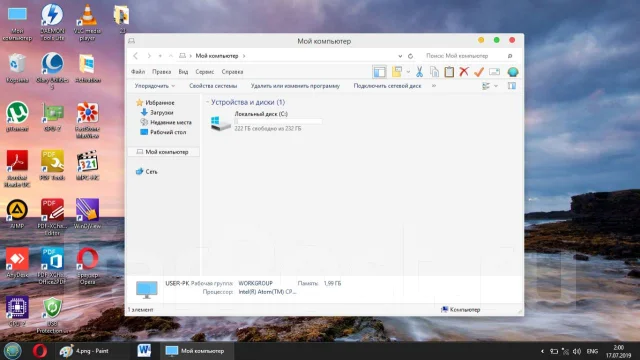Click Подключить сетевой диск
This screenshot has height=360, width=640.
click(x=387, y=86)
